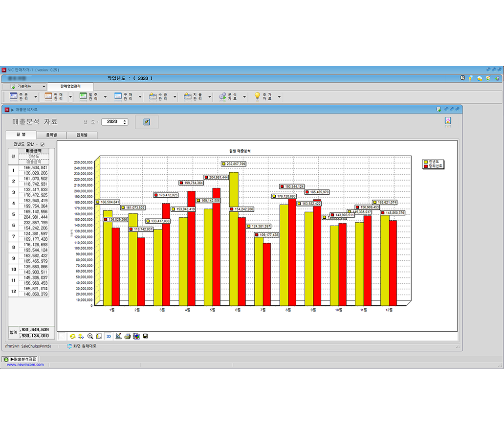Viewport: 504px width, 435px height.
Task: Open the chart color gallery icon
Action: click(x=136, y=336)
